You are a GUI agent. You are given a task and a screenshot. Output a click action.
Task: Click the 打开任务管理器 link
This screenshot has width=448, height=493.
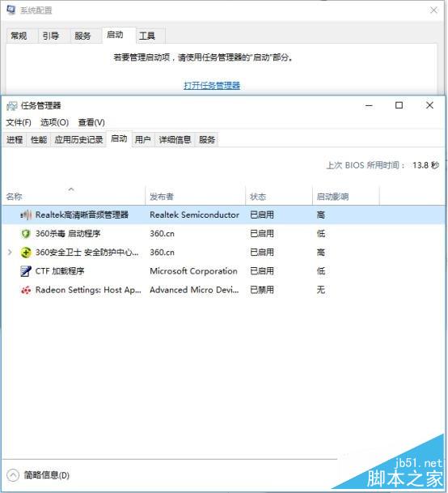[212, 86]
